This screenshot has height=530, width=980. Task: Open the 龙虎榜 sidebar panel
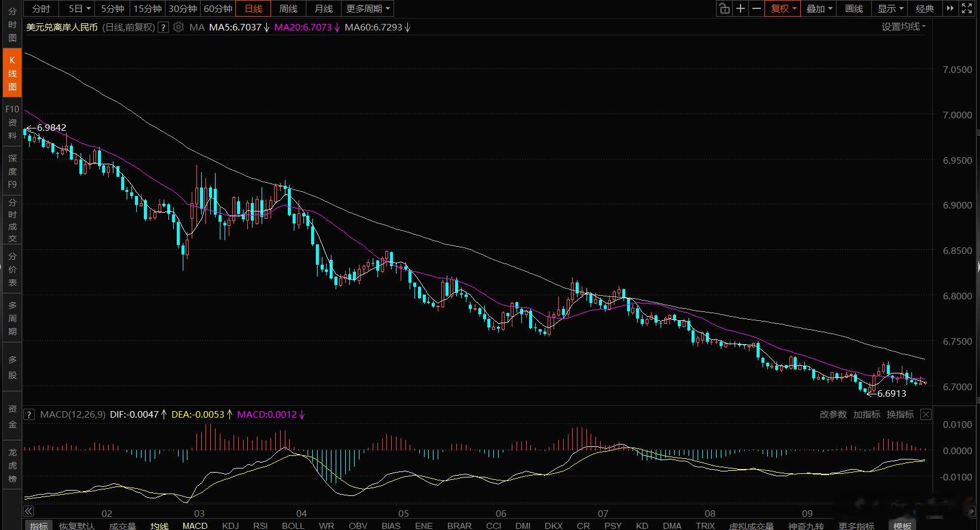12,465
